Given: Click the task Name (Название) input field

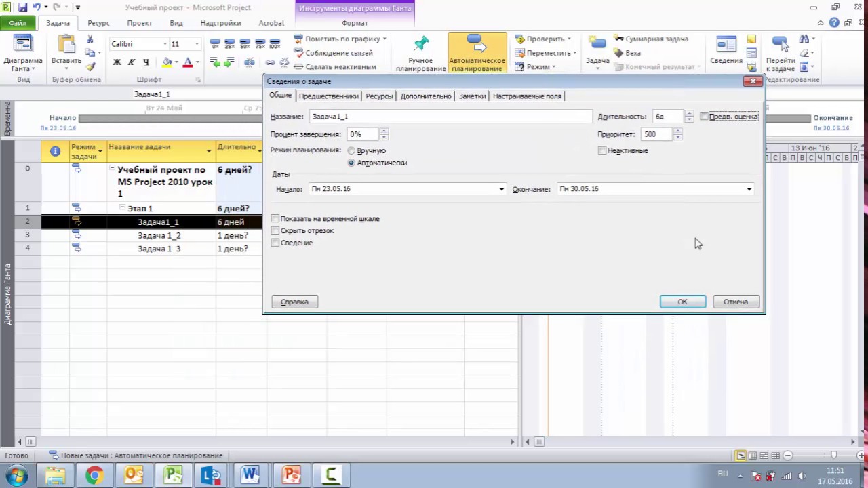Looking at the screenshot, I should click(x=450, y=117).
